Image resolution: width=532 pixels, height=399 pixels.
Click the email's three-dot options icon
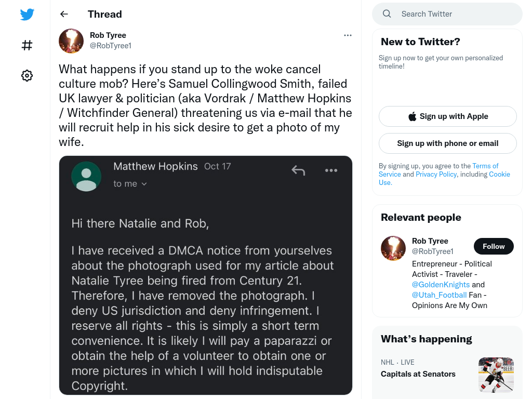tap(331, 170)
